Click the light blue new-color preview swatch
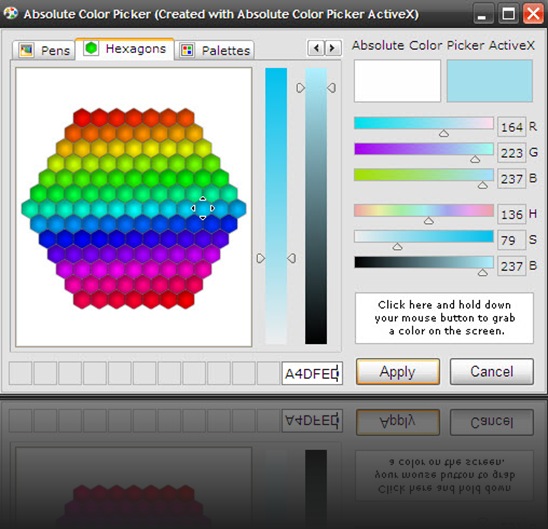The image size is (548, 529). pyautogui.click(x=490, y=81)
